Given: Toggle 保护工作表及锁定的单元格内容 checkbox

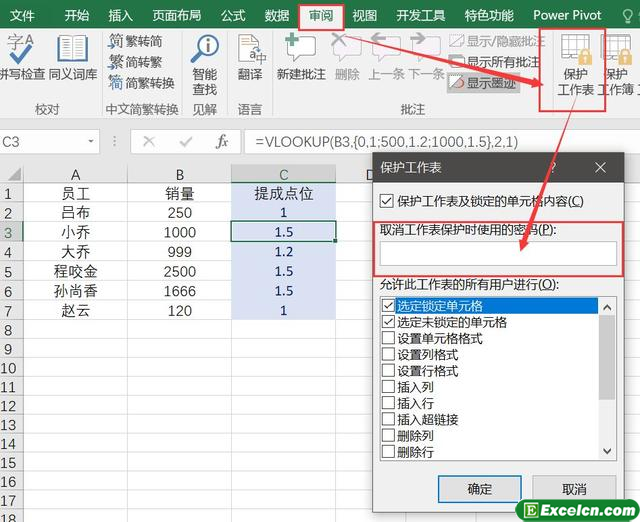Looking at the screenshot, I should [387, 201].
